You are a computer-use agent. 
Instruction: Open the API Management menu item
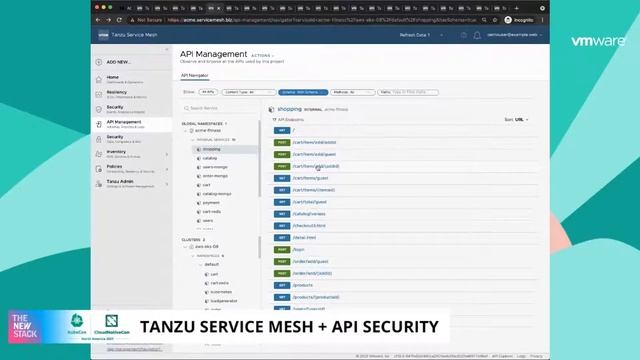pyautogui.click(x=131, y=124)
